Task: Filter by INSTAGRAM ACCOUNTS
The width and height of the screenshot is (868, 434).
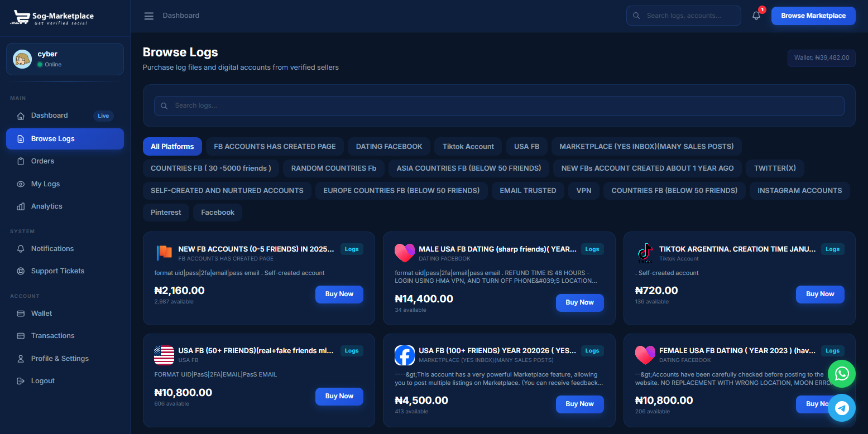Action: point(799,191)
